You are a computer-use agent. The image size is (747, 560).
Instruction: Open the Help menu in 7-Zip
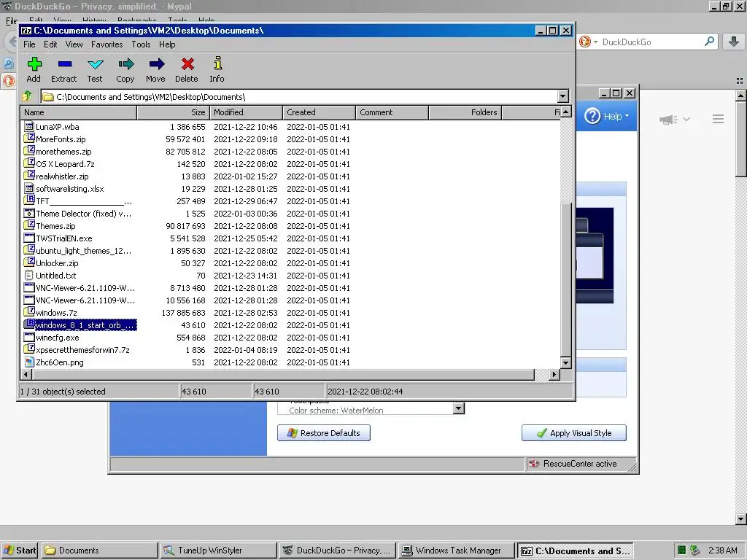[x=167, y=44]
